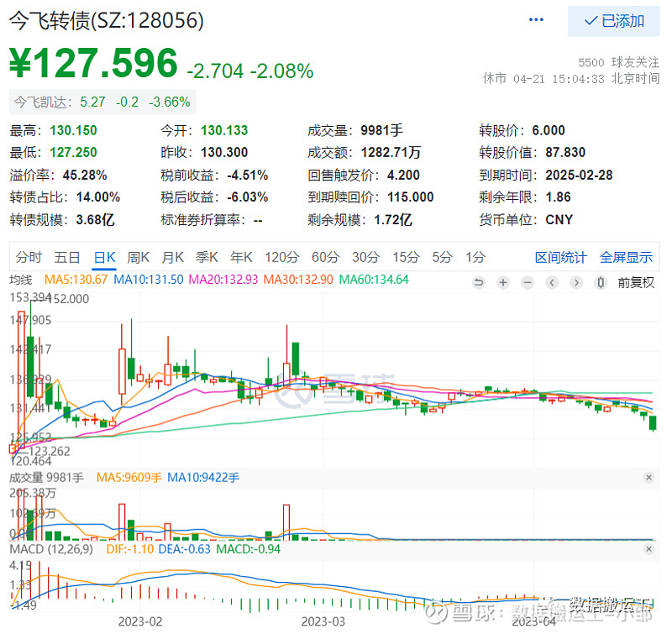Image resolution: width=672 pixels, height=634 pixels.
Task: Click the volume MA5:9609手 label
Action: pos(129,478)
